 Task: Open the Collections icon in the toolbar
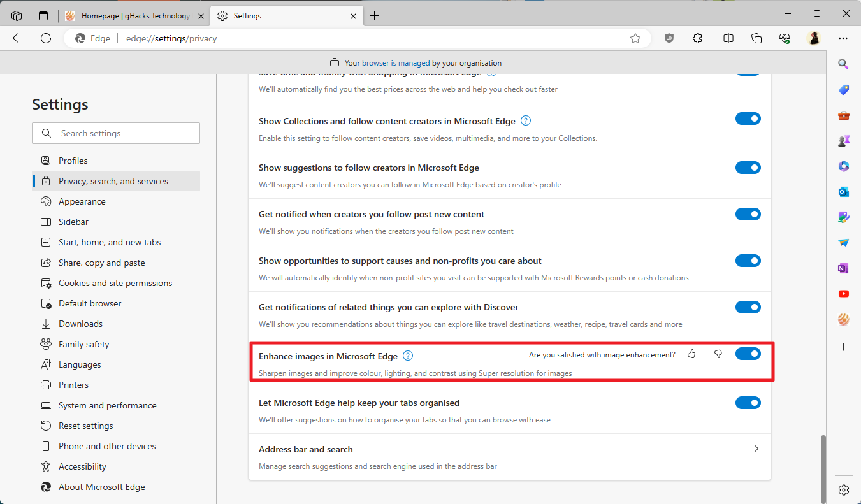[756, 38]
